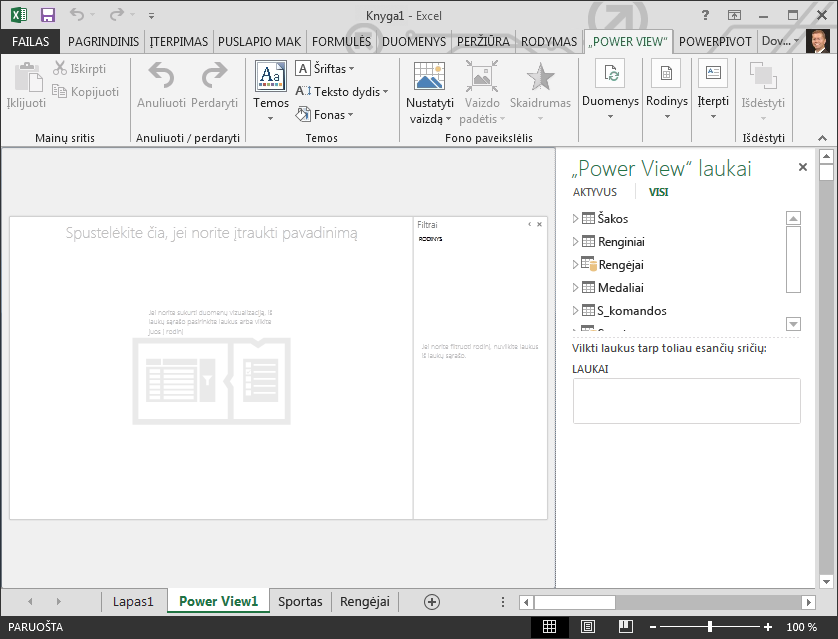Open Ribbon Display Options icon
The width and height of the screenshot is (838, 639).
[735, 15]
